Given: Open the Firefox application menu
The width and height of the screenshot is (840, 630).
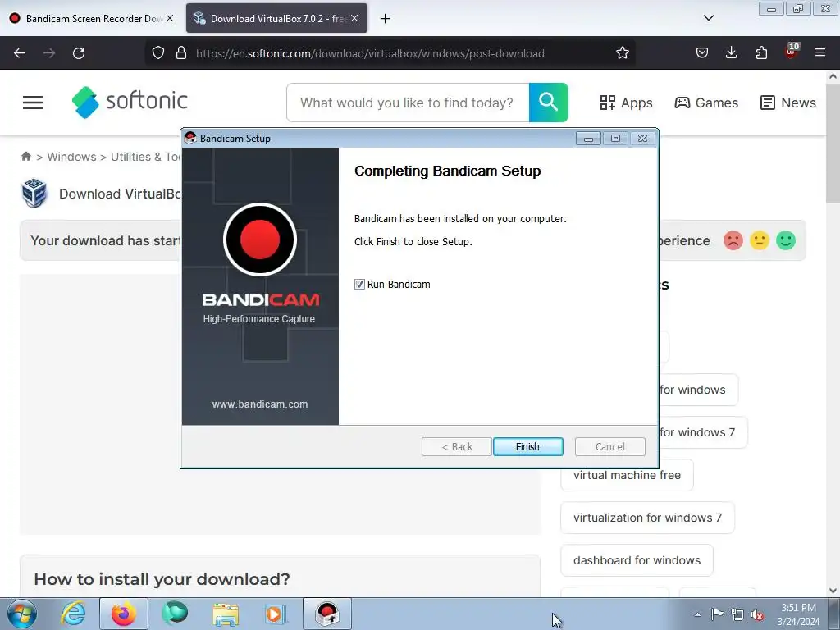Looking at the screenshot, I should tap(819, 53).
